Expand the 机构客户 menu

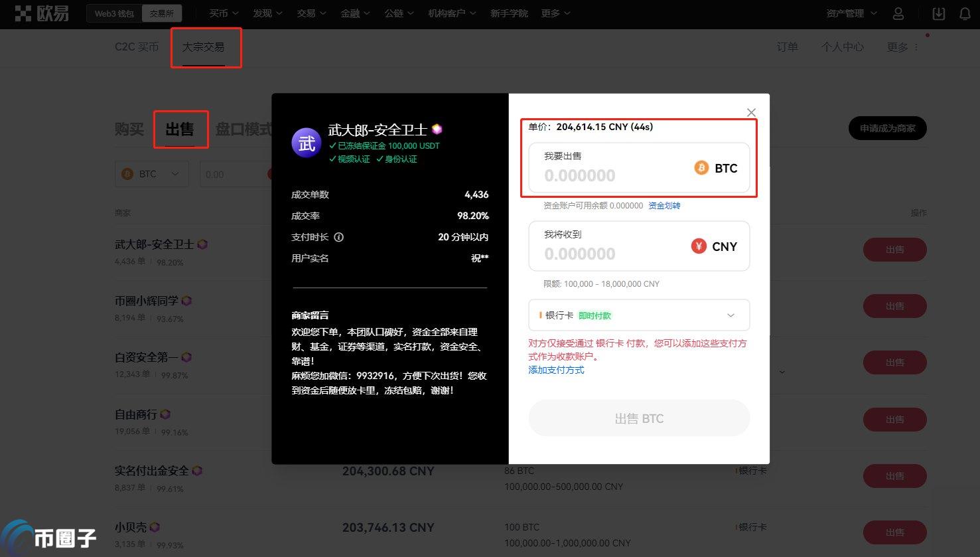point(452,13)
